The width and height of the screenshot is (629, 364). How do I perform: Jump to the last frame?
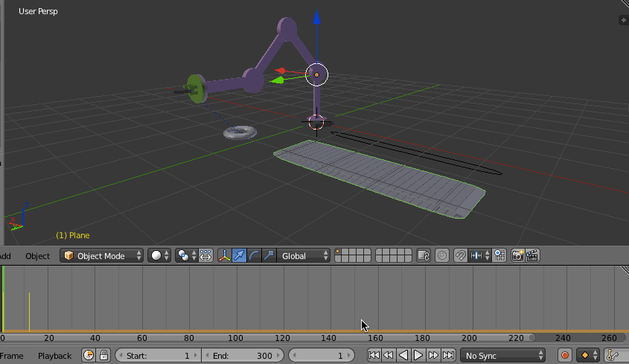point(448,355)
